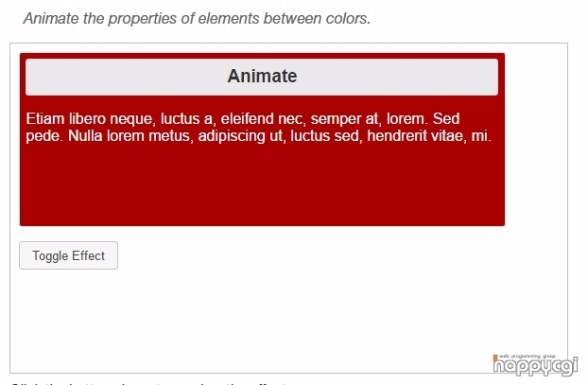Click the word 'colors.' in italic description
Viewport: 588px width, 385px height.
348,18
